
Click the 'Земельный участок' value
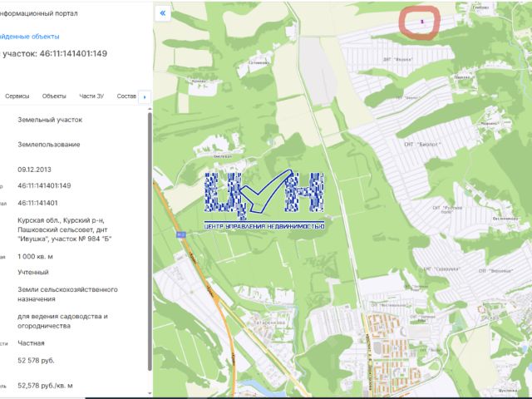tap(50, 120)
